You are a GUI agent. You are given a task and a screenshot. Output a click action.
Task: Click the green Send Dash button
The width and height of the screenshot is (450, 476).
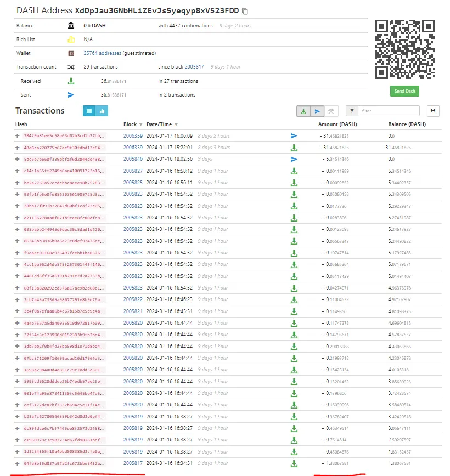(x=404, y=91)
